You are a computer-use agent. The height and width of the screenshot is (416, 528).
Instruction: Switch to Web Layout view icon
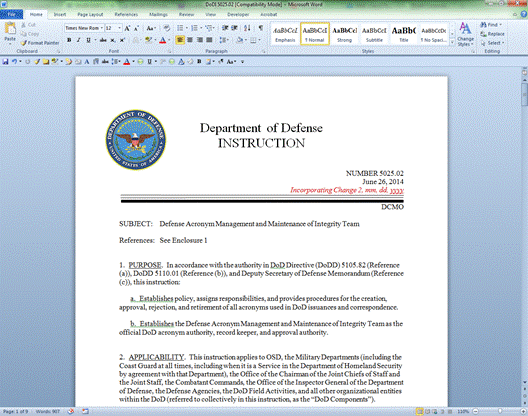(x=435, y=411)
